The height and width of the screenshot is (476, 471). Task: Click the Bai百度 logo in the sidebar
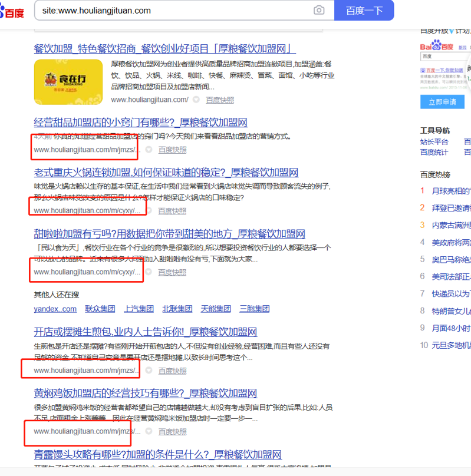click(437, 45)
